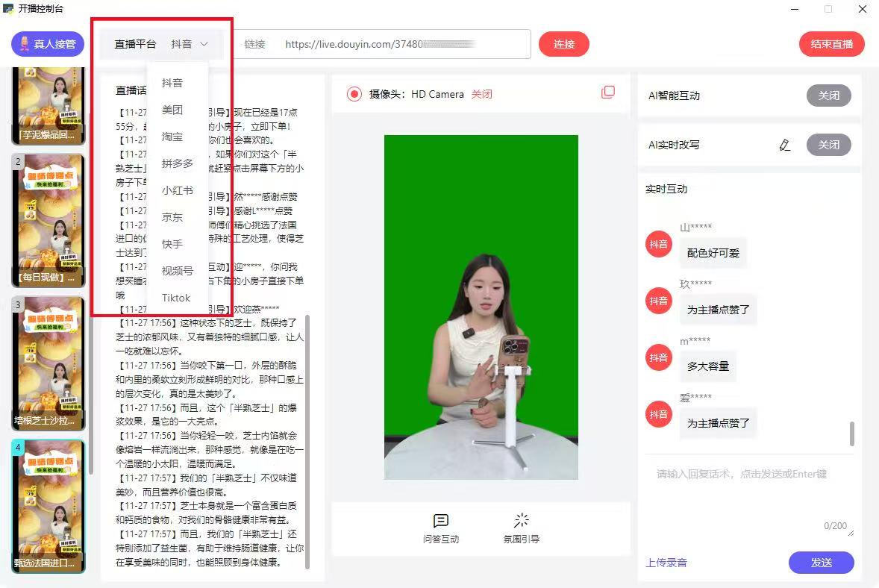Viewport: 879px width, 588px height.
Task: Select 快手 platform option
Action: pyautogui.click(x=172, y=245)
